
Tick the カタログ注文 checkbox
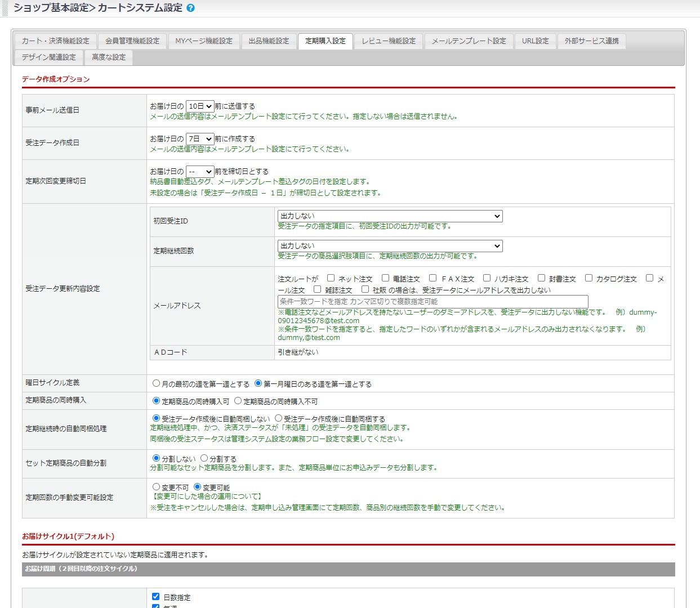tap(589, 278)
